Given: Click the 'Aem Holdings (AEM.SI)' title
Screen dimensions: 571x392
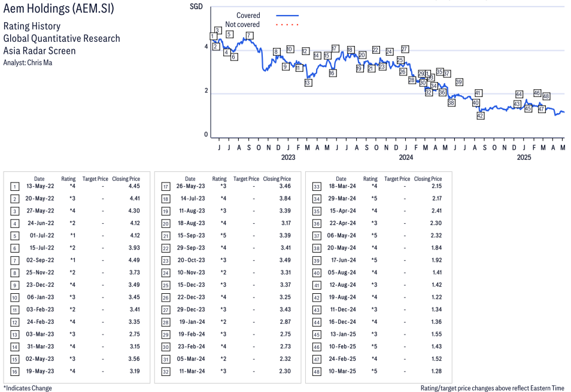Looking at the screenshot, I should [x=59, y=8].
